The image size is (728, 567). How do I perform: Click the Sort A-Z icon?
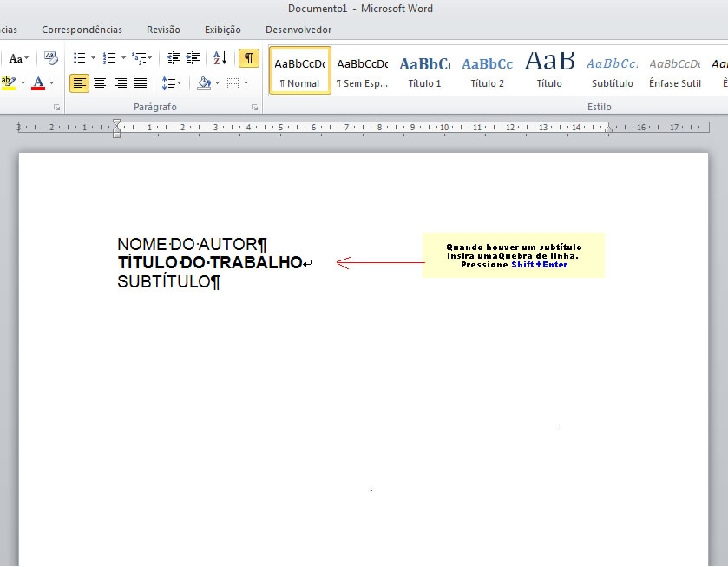coord(220,58)
